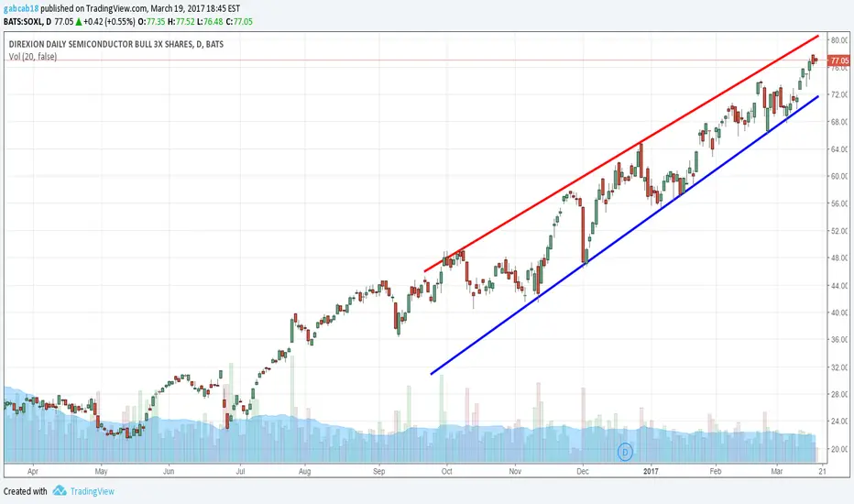Click the Sep label on the time axis

click(379, 471)
